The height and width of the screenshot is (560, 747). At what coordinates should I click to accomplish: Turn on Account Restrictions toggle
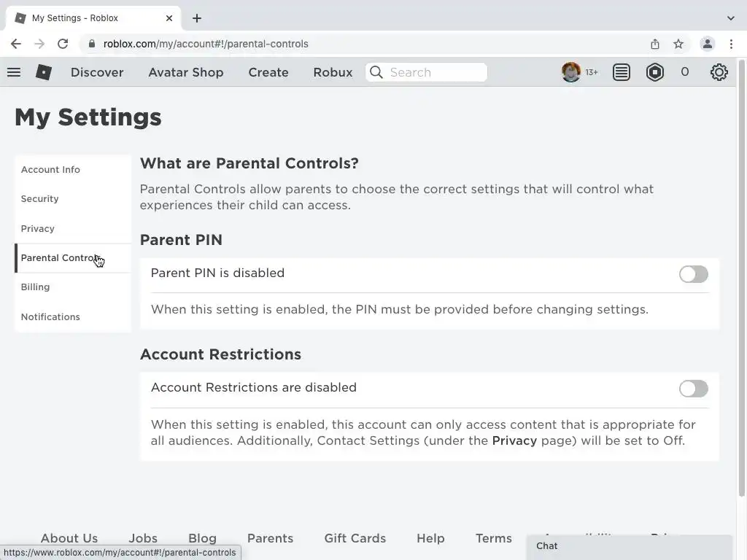click(693, 389)
